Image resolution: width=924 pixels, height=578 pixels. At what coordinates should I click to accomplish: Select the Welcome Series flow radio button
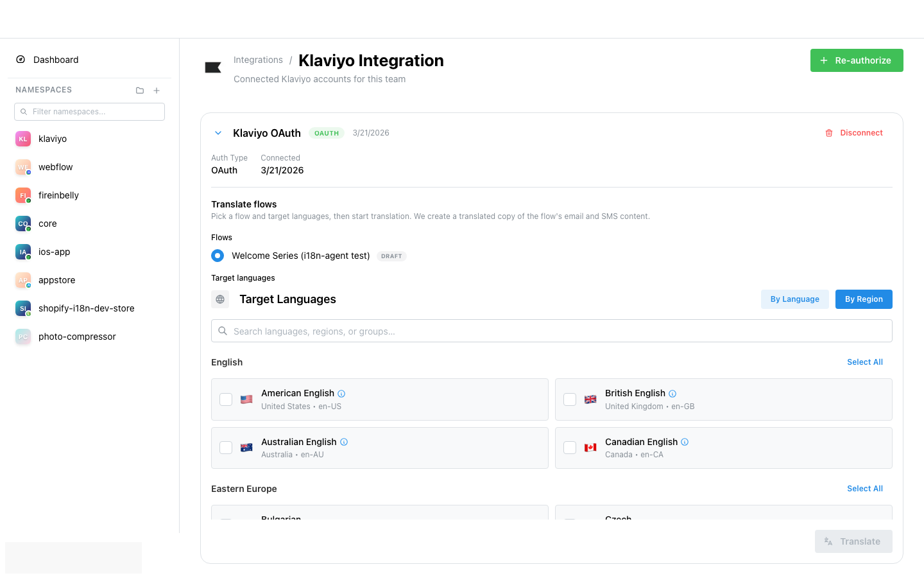(218, 256)
